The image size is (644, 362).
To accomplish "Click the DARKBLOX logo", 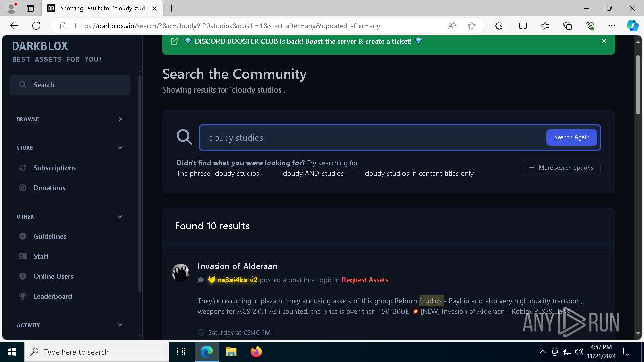I will [40, 46].
